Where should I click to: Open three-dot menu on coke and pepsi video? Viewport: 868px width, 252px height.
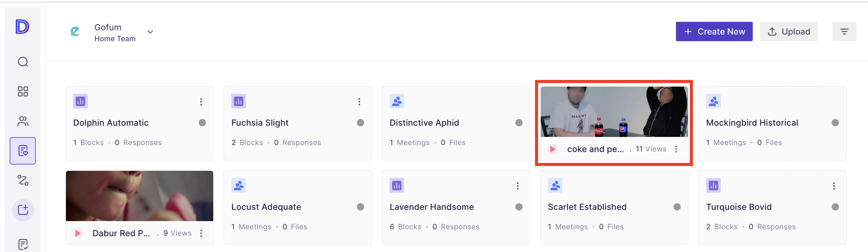(x=676, y=149)
